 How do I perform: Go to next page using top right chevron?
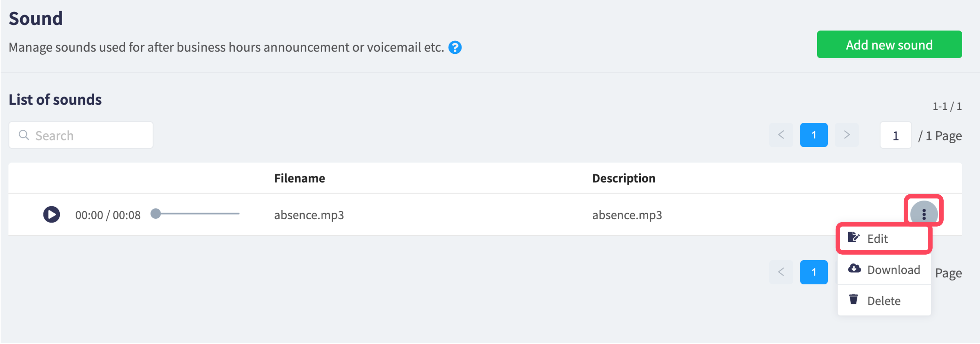tap(846, 135)
